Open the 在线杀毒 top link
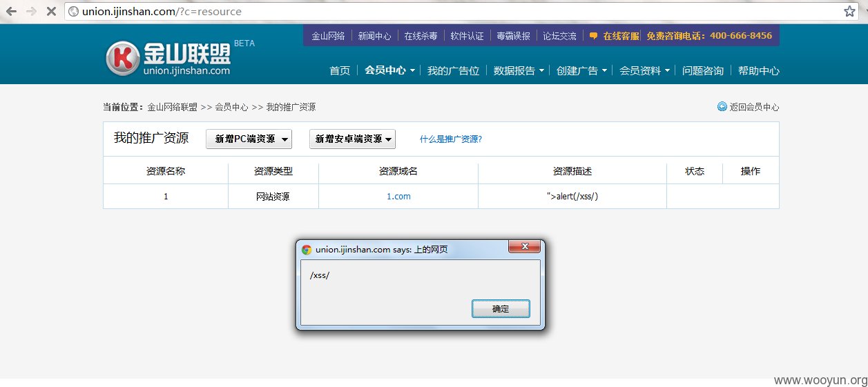 click(x=421, y=36)
